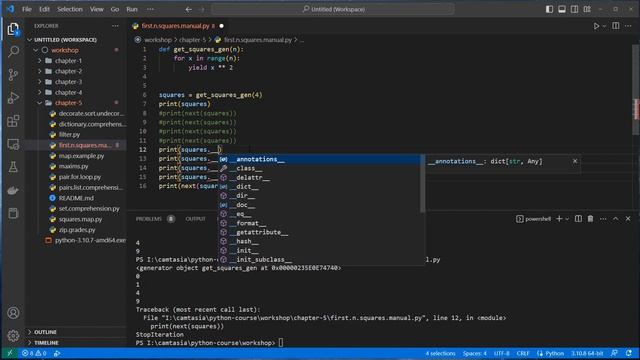The height and width of the screenshot is (360, 640).
Task: Open filter.py in the explorer
Action: coord(69,135)
